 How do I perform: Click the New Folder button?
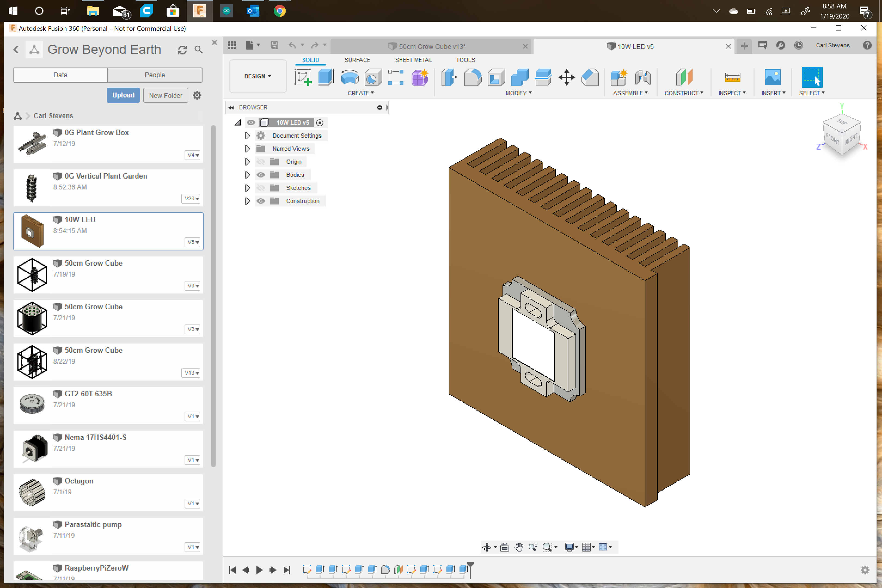pyautogui.click(x=166, y=95)
